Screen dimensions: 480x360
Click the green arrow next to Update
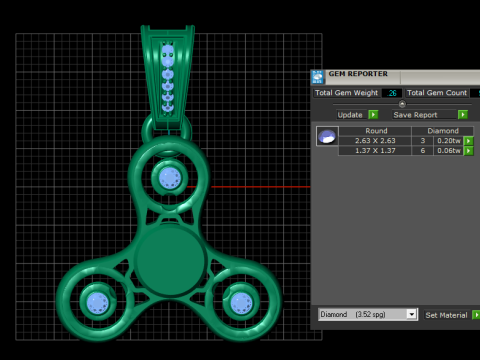(x=373, y=115)
